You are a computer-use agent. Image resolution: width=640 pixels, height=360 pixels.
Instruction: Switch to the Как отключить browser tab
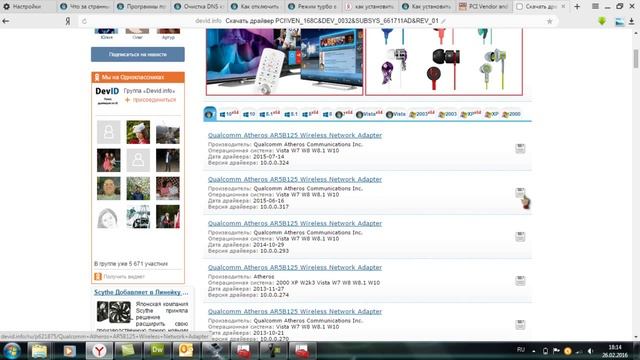255,7
